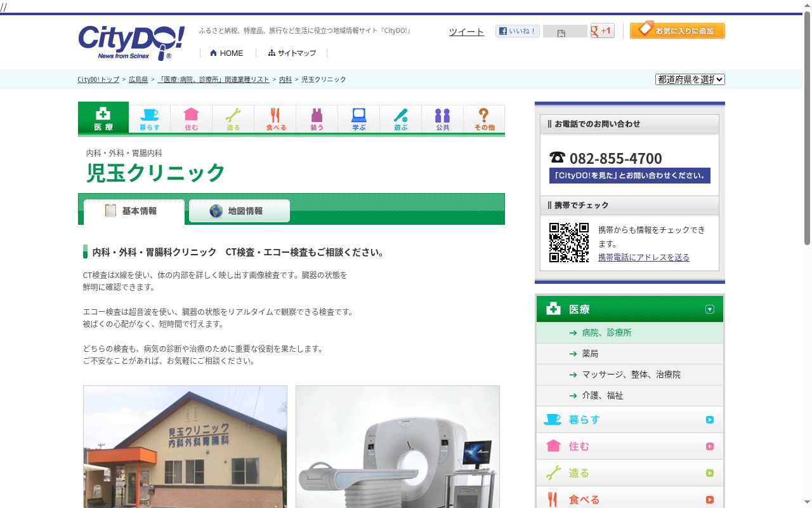
Task: Open the 医療 category icon
Action: pyautogui.click(x=103, y=119)
